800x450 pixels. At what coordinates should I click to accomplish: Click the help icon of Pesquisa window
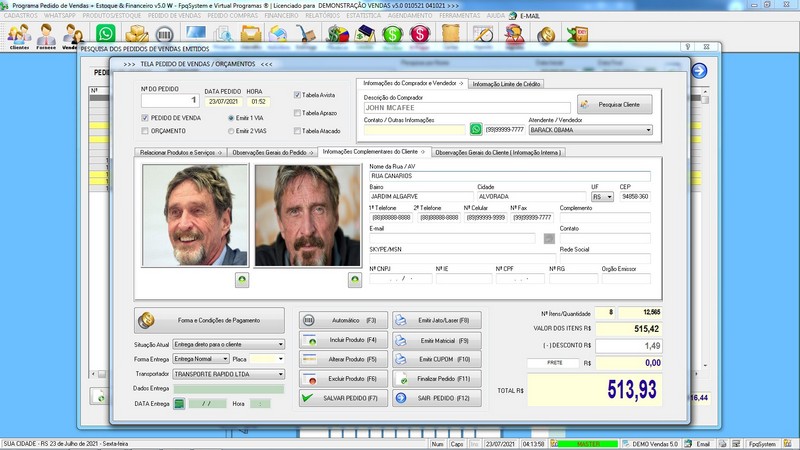tap(688, 47)
